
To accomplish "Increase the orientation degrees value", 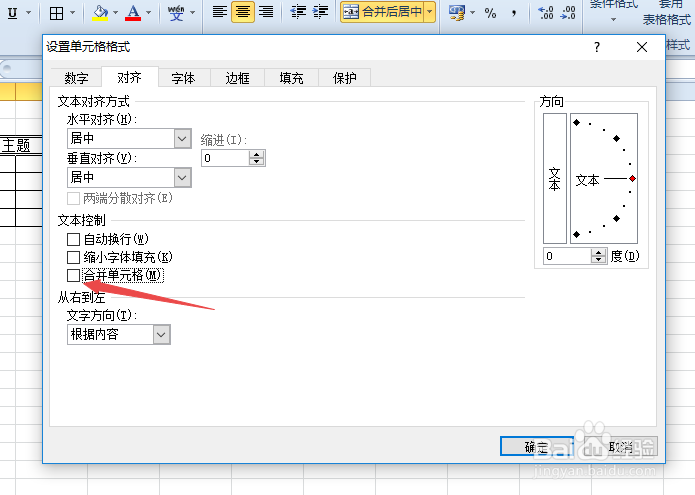I will coord(599,252).
